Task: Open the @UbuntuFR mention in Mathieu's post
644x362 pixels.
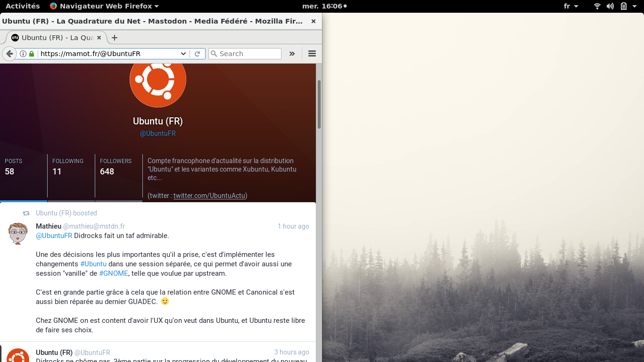Action: [54, 236]
